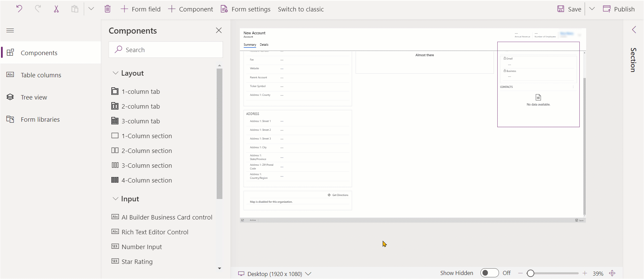Click the fit-to-width icon

pos(612,273)
